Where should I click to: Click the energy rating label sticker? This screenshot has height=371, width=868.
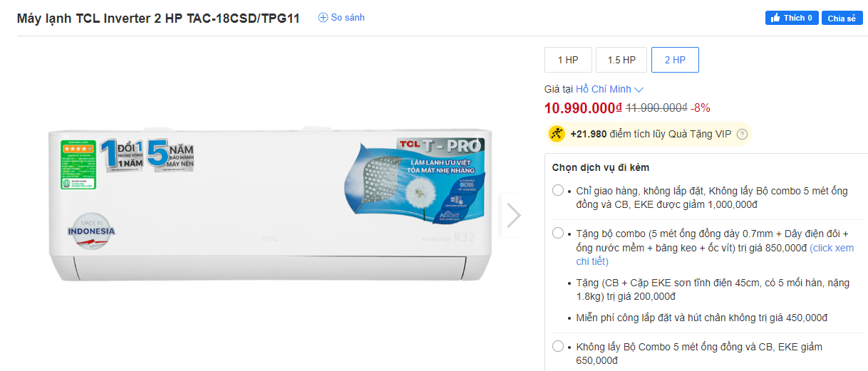pos(78,164)
